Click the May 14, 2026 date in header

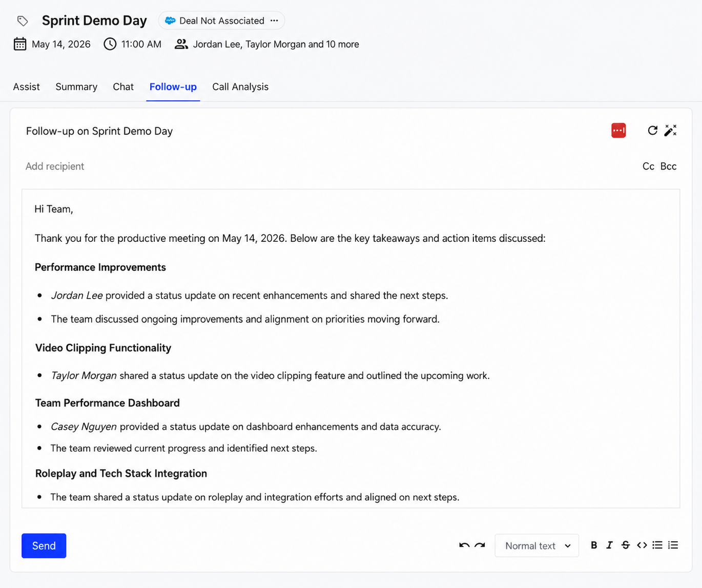point(61,44)
